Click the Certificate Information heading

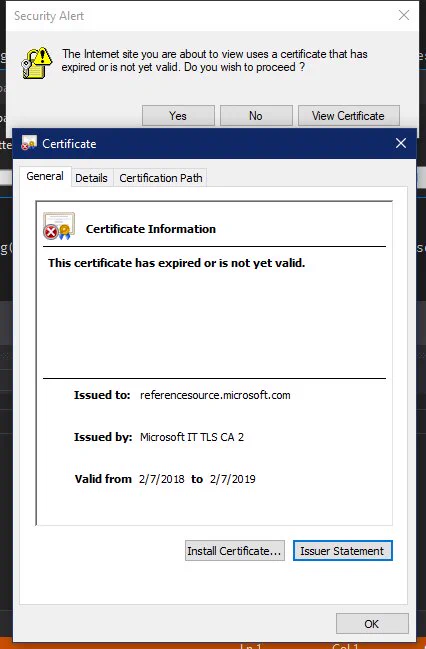tap(151, 229)
